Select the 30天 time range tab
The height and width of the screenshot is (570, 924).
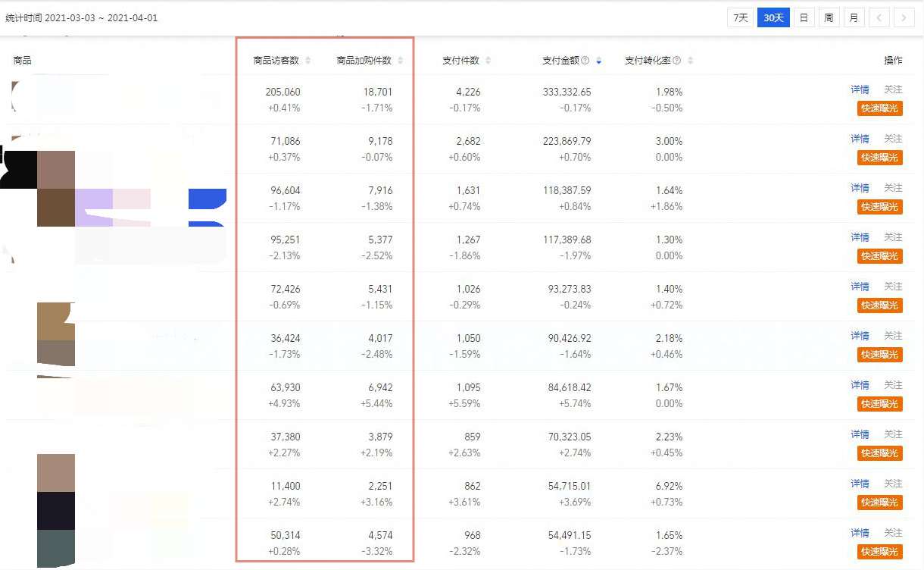click(x=773, y=18)
